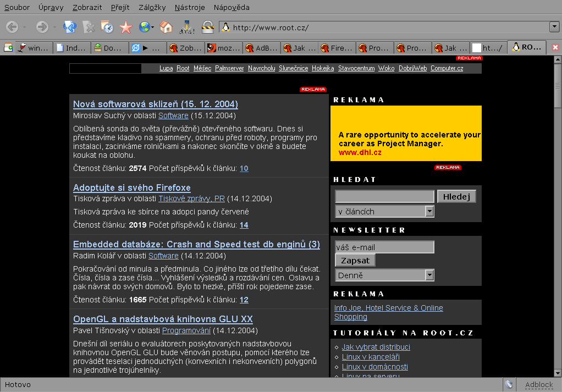
Task: Open the Zobrazit menu
Action: coord(87,7)
